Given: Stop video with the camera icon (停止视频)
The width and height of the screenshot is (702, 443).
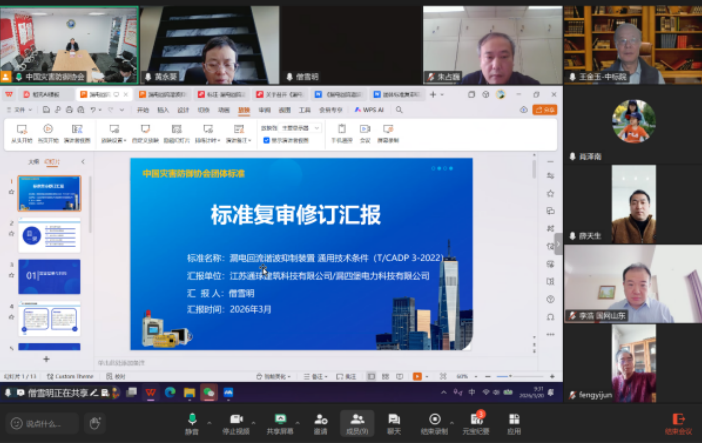Looking at the screenshot, I should 236,419.
